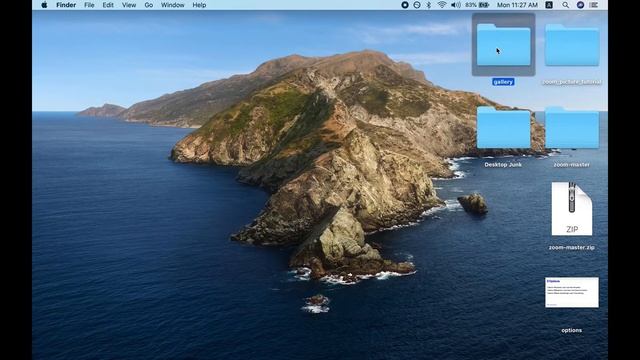The image size is (640, 360).
Task: Click the Desktop Junk name label
Action: [503, 164]
